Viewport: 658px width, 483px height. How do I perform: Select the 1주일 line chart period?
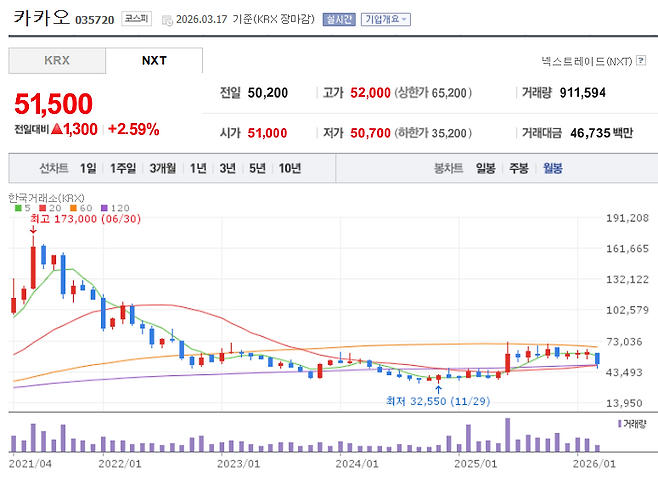pyautogui.click(x=123, y=168)
